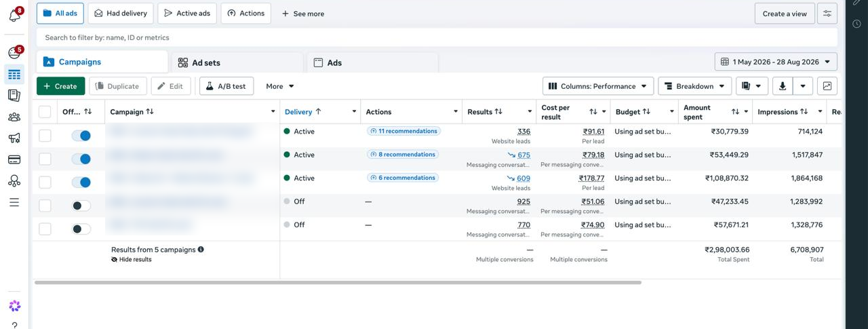868x329 pixels.
Task: Click the A/B test button
Action: point(226,86)
